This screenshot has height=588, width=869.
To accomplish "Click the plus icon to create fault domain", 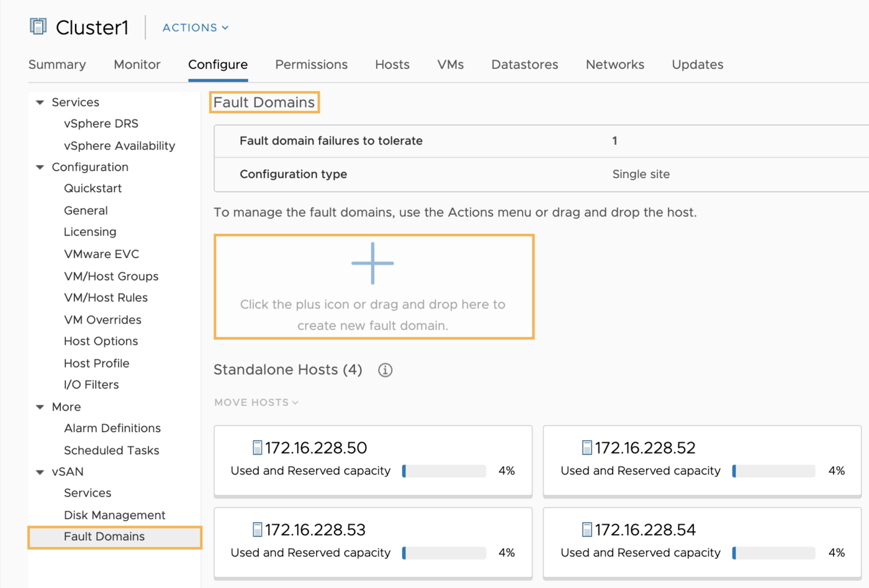I will click(x=372, y=263).
